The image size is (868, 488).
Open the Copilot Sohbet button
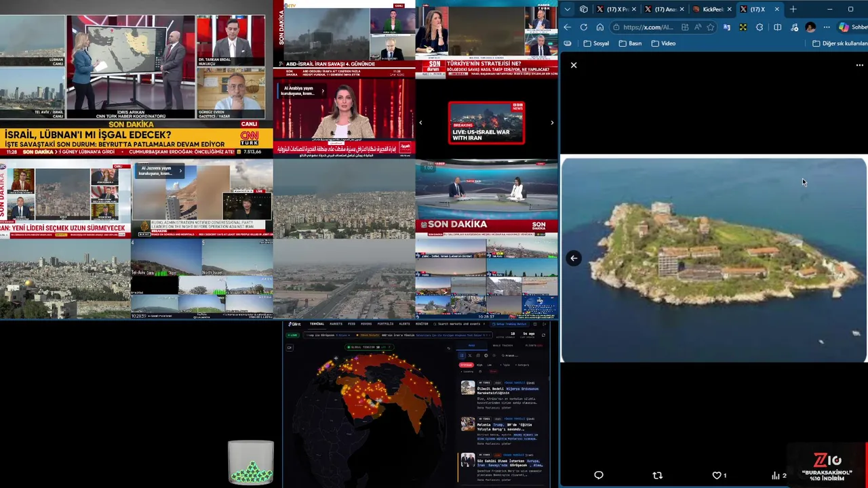pyautogui.click(x=852, y=27)
